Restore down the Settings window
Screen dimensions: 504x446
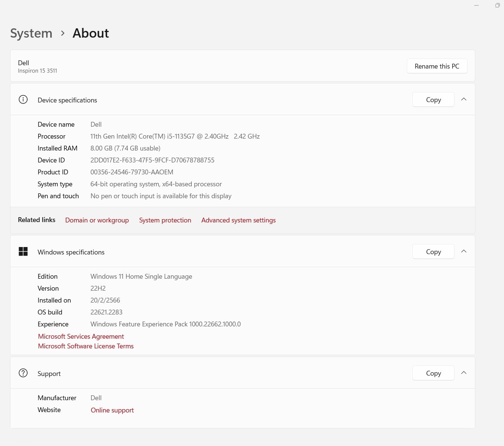pos(497,5)
